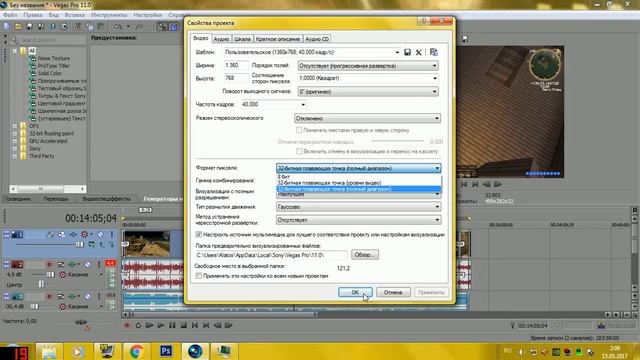The width and height of the screenshot is (640, 360).
Task: Toggle loop playback in the transport bar
Action: pyautogui.click(x=138, y=325)
